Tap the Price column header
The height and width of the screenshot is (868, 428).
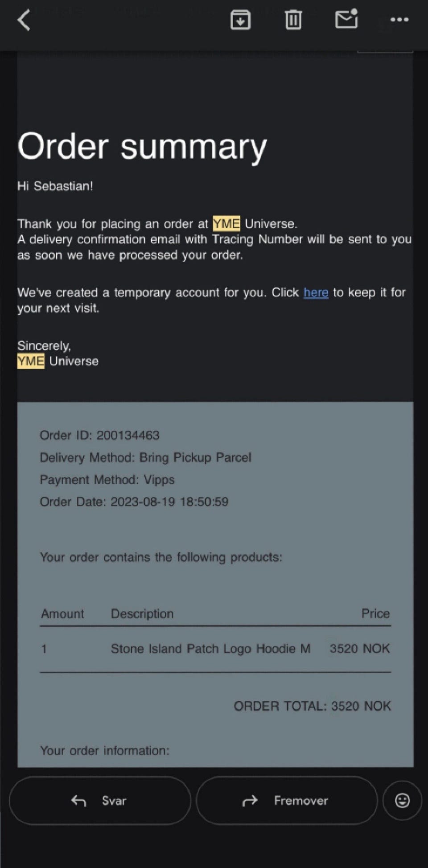pyautogui.click(x=375, y=614)
